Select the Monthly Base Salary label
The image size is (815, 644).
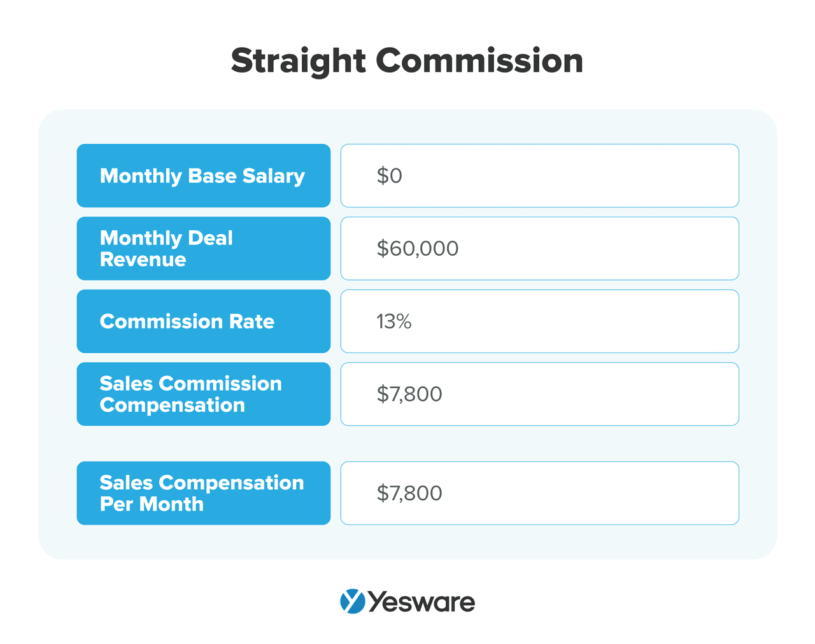coord(203,176)
